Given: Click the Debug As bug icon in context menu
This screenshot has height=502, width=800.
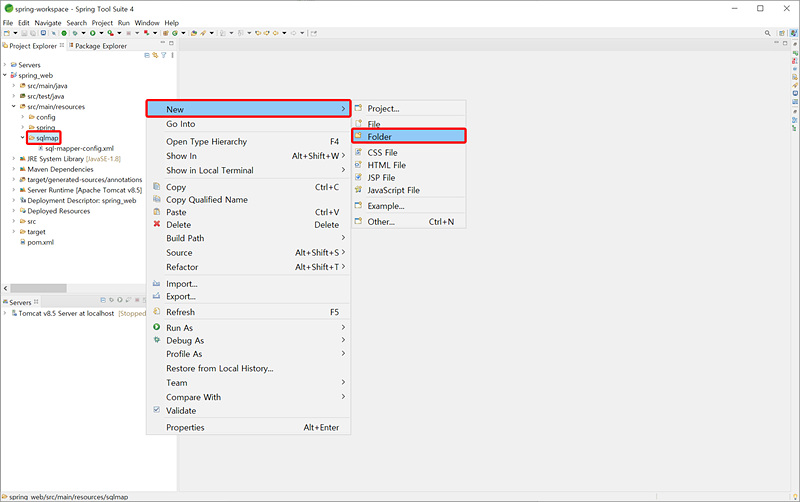Looking at the screenshot, I should pos(157,340).
